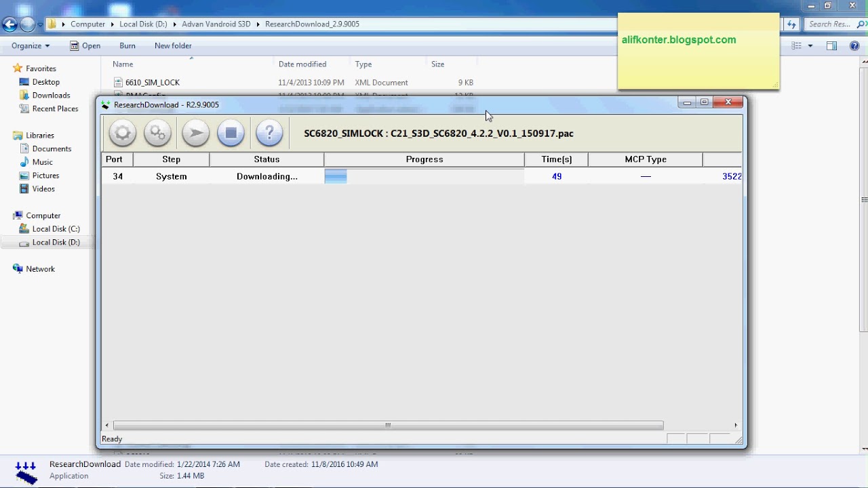Open Recent Places in Favorites
Image resolution: width=868 pixels, height=488 pixels.
[55, 108]
